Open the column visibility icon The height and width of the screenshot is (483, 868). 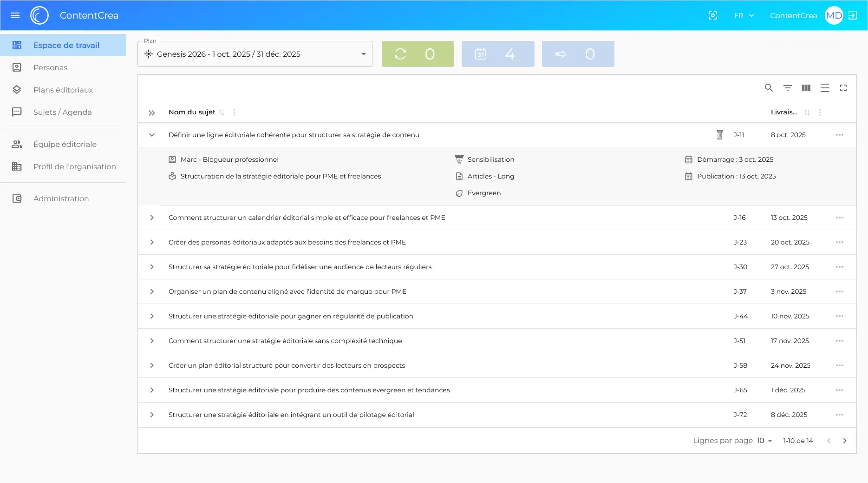(x=806, y=88)
